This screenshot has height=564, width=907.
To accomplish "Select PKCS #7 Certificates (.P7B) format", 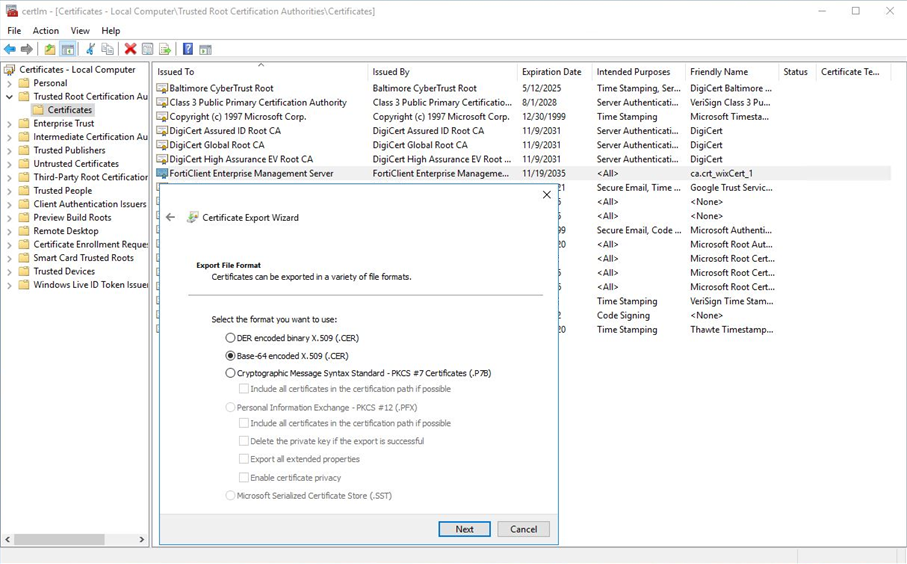I will [230, 373].
